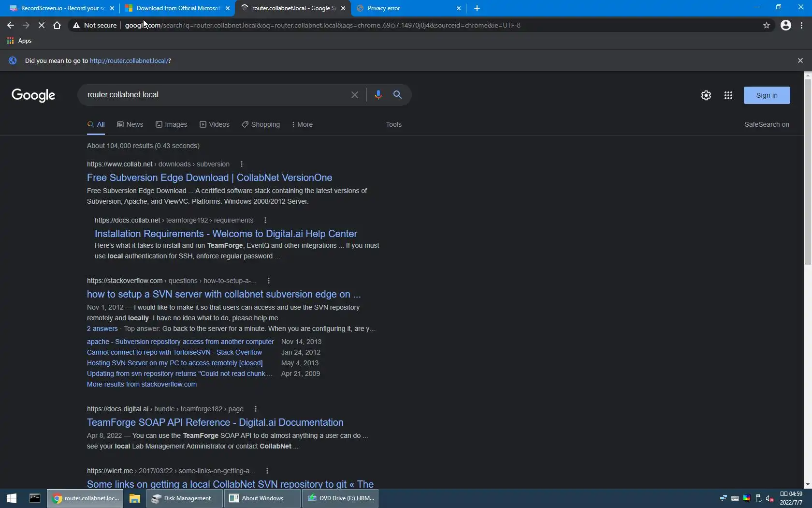
Task: Go back to previous page
Action: click(x=11, y=25)
